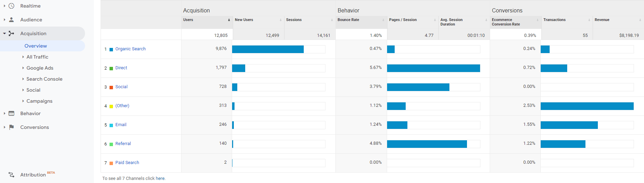Open the Campaigns menu item
Screen dimensions: 644x183
coord(39,101)
